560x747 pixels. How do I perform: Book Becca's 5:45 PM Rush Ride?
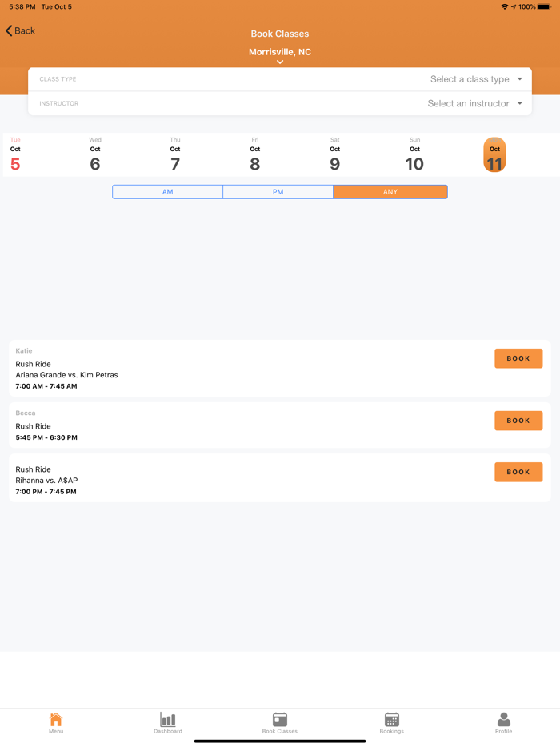(518, 421)
